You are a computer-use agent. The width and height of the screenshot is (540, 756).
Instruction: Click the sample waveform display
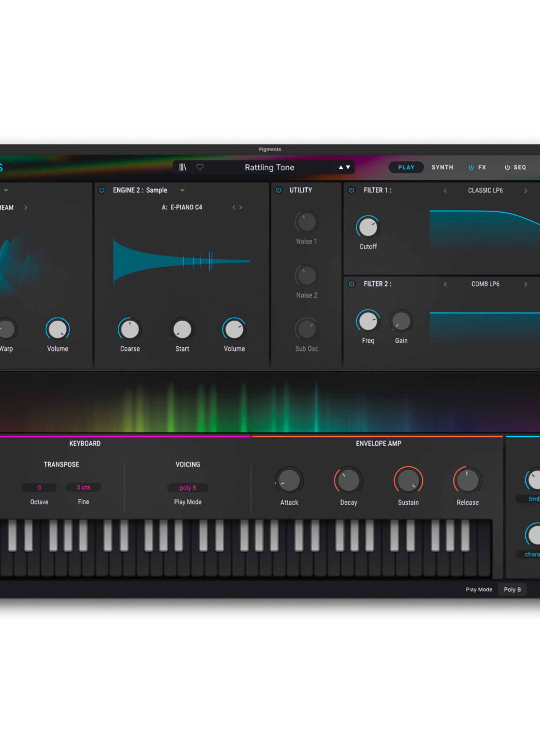click(182, 261)
